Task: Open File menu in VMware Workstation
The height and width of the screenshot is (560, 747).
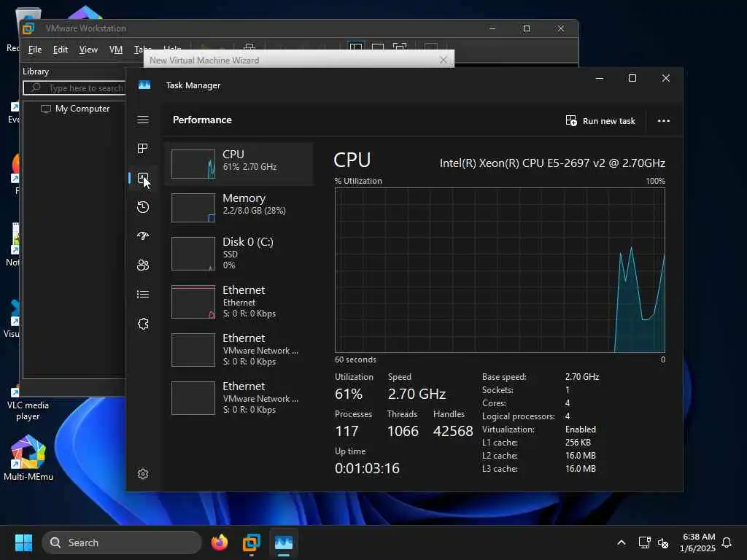Action: pos(35,50)
